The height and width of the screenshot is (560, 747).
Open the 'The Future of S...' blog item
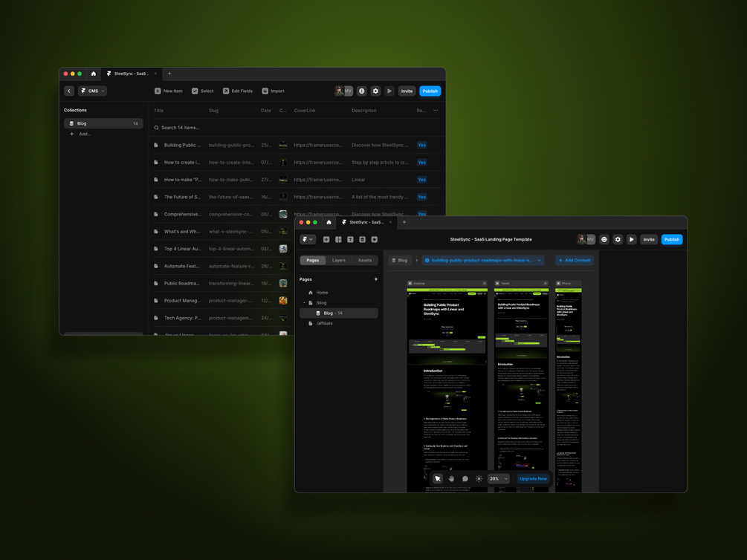pos(182,197)
